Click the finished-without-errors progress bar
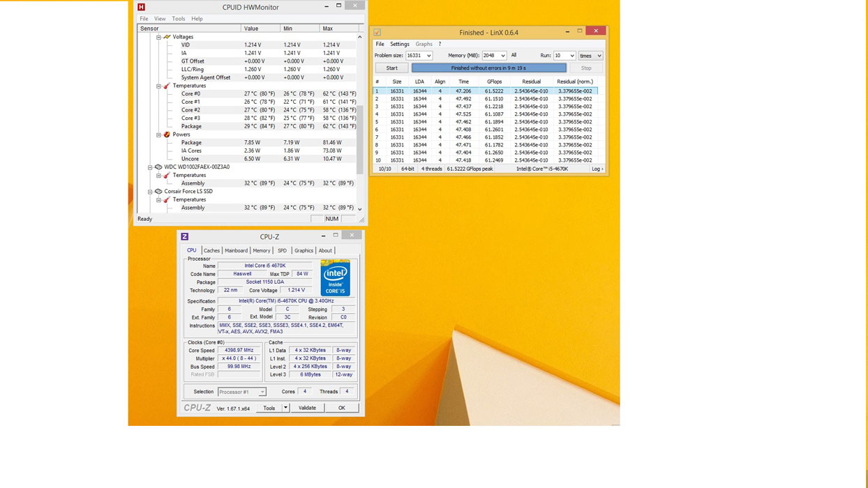 (x=488, y=68)
